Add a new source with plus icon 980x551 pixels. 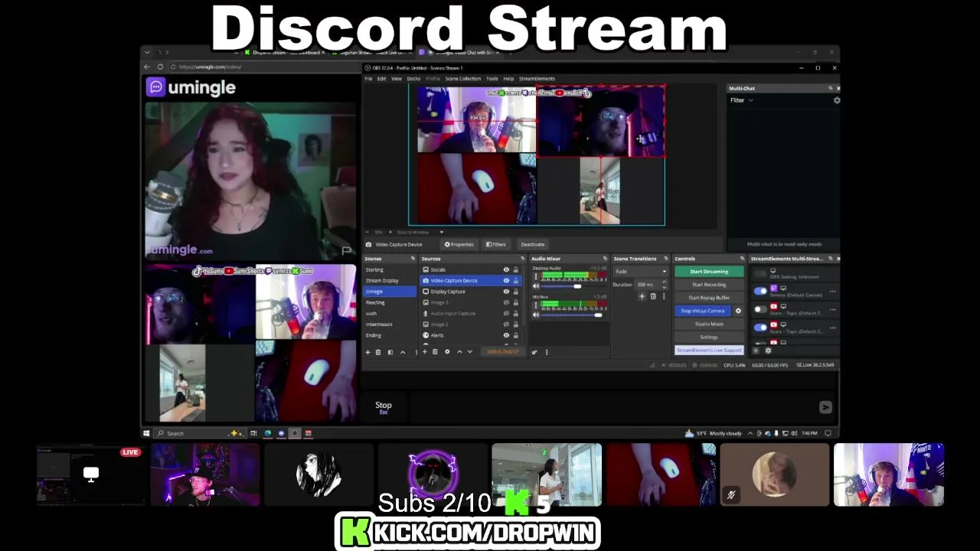[x=424, y=352]
